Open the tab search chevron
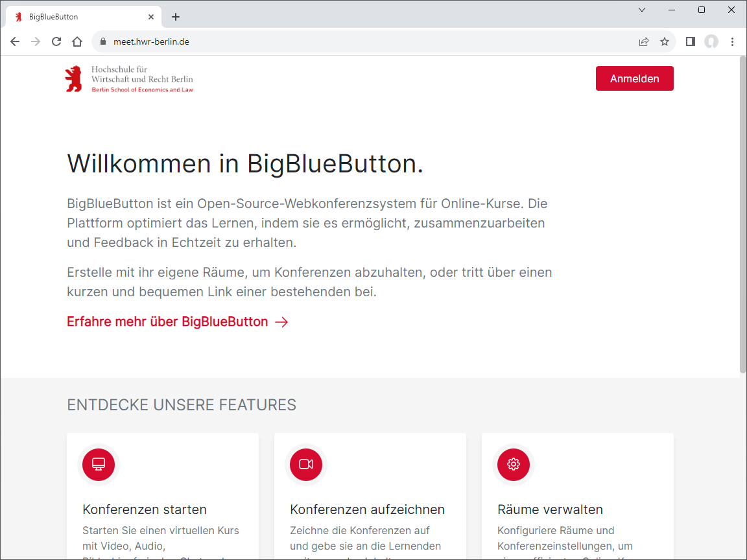Screen dimensions: 747x560 point(641,10)
